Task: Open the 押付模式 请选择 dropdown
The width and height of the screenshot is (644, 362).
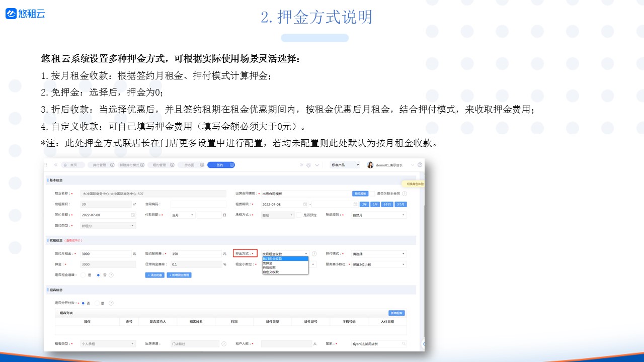Action: (x=379, y=254)
